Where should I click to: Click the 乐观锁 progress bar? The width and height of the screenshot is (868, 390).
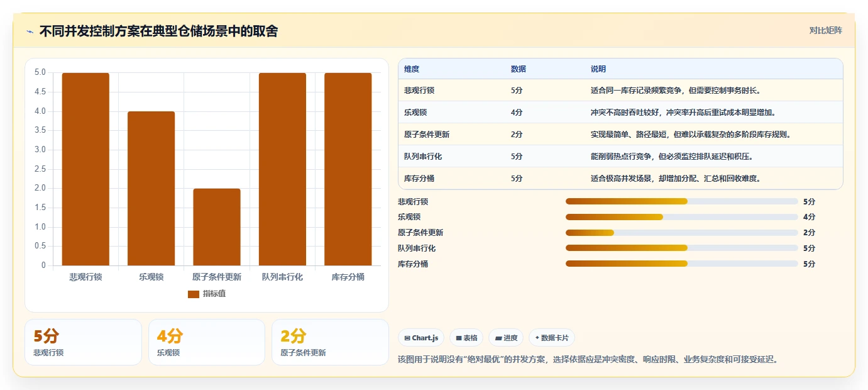682,217
